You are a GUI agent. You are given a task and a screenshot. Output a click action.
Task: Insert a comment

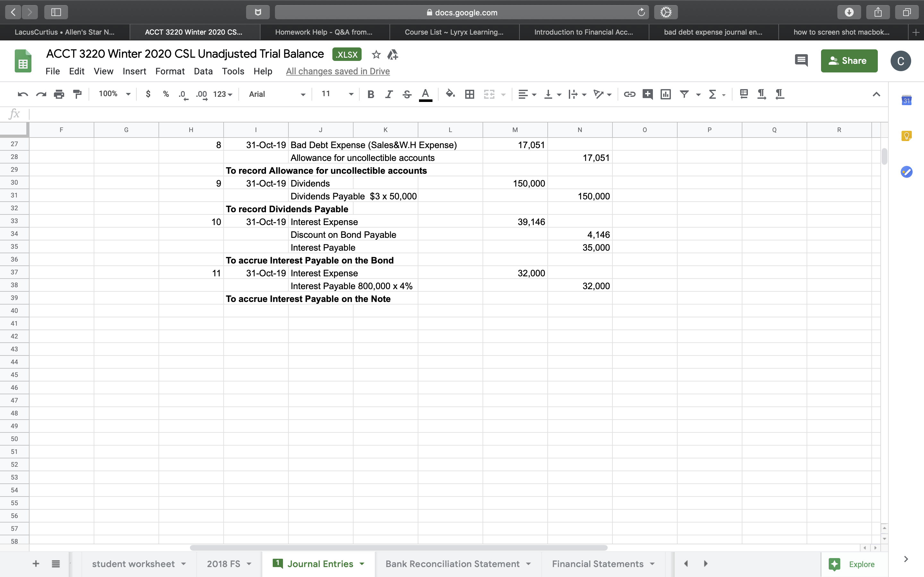coord(647,94)
